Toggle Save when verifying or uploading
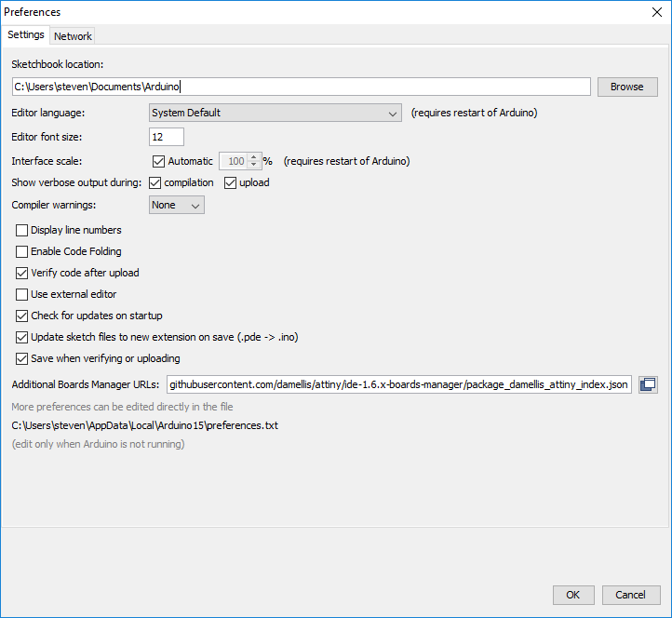The image size is (672, 618). pos(22,358)
